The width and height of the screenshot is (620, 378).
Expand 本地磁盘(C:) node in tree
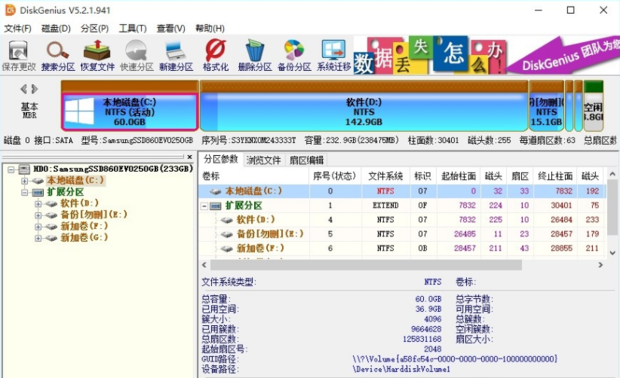(25, 181)
